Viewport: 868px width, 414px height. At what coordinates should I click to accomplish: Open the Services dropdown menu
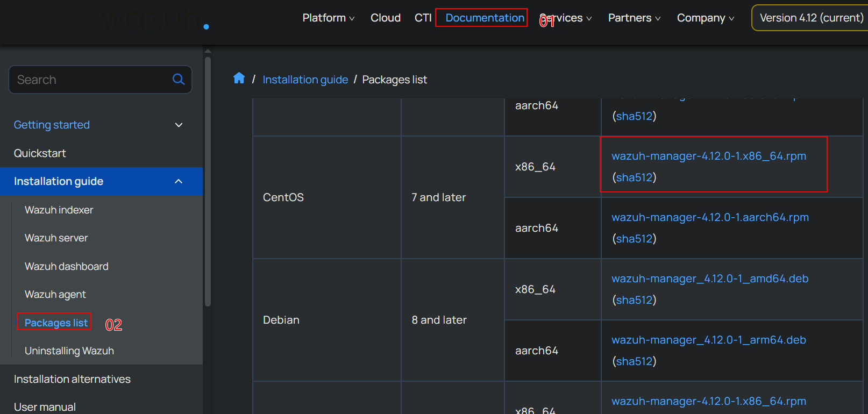566,18
